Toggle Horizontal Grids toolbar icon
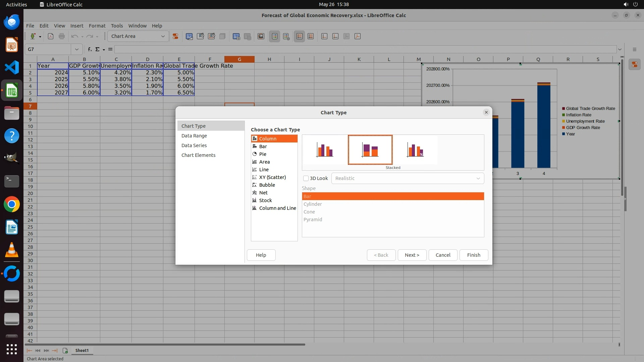Viewport: 644px width, 362px height. point(299,36)
